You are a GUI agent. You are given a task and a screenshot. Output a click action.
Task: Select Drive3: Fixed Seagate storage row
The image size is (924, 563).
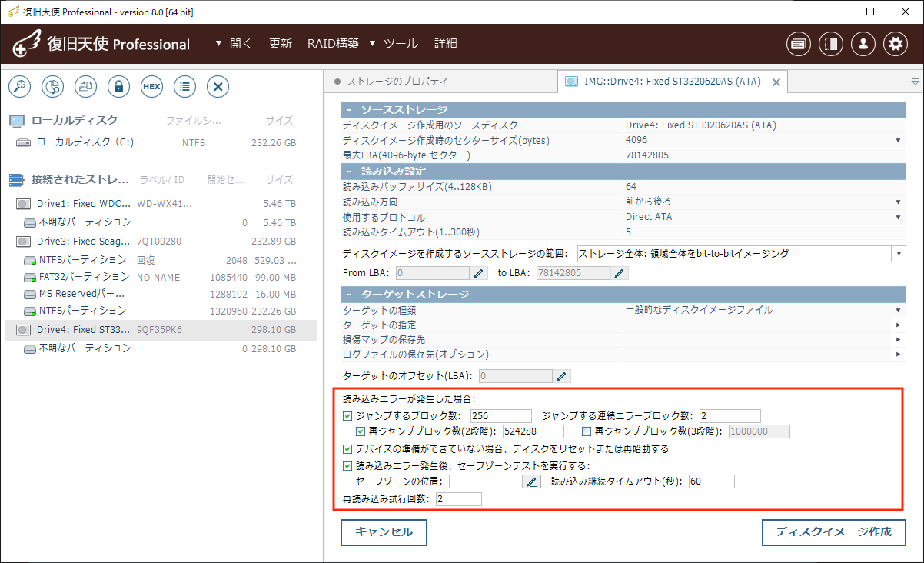[x=161, y=241]
